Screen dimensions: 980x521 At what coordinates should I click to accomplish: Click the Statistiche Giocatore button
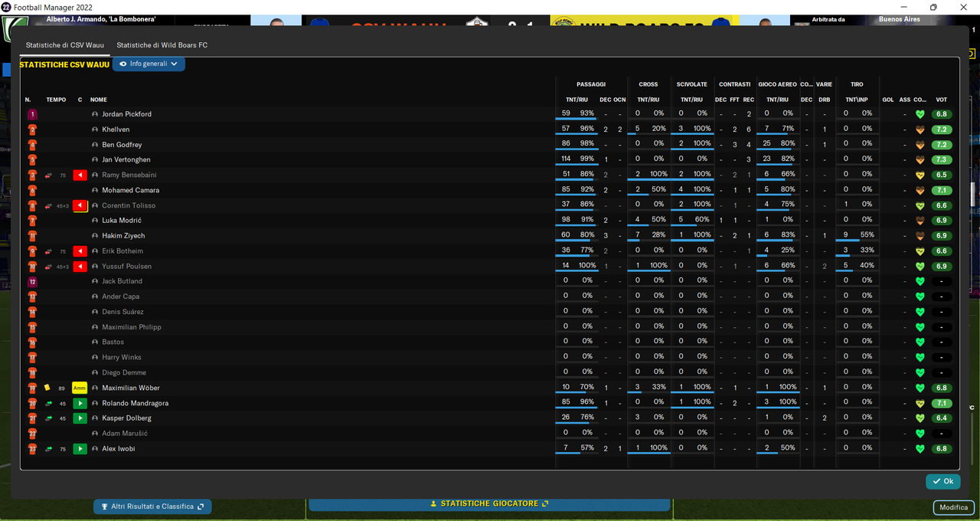(x=489, y=504)
